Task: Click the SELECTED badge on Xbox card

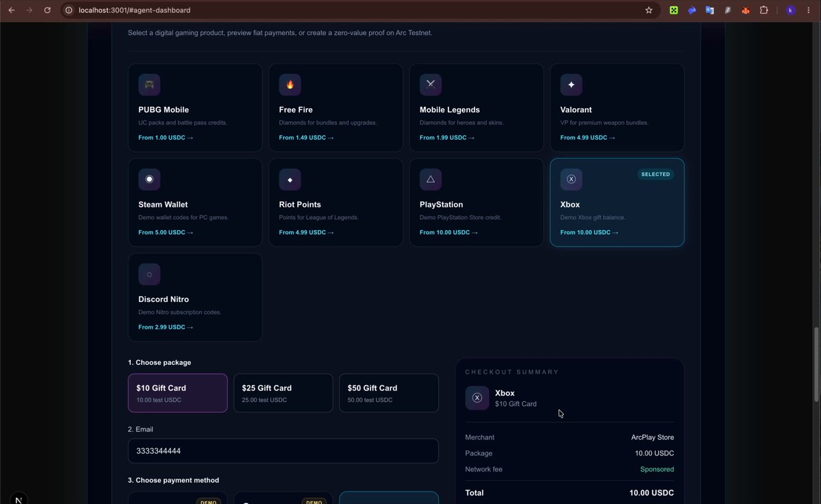Action: coord(655,175)
